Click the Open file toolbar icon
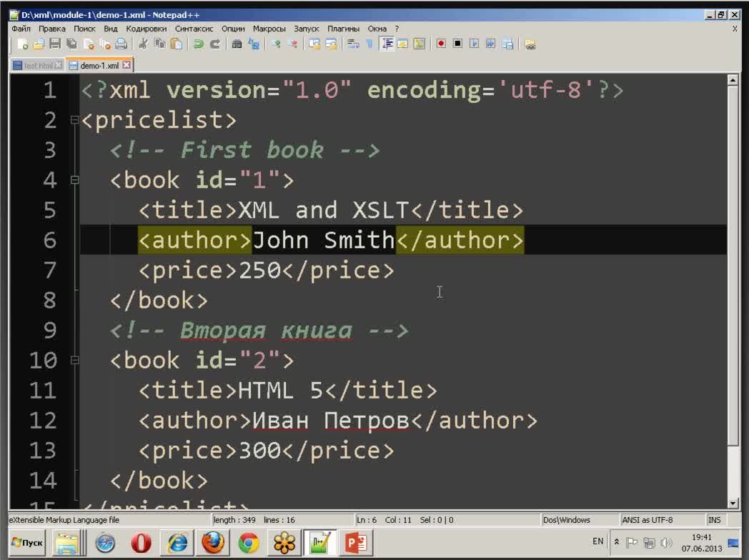This screenshot has width=749, height=560. click(x=39, y=44)
